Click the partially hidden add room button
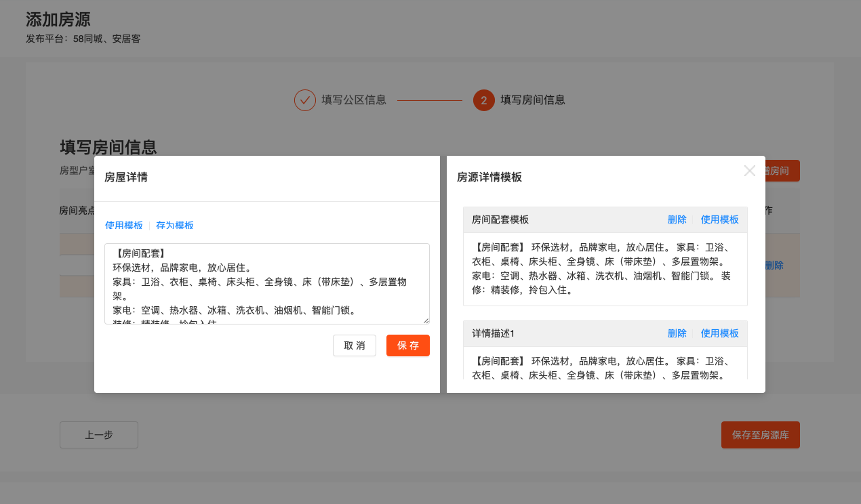The width and height of the screenshot is (861, 504). (x=782, y=171)
